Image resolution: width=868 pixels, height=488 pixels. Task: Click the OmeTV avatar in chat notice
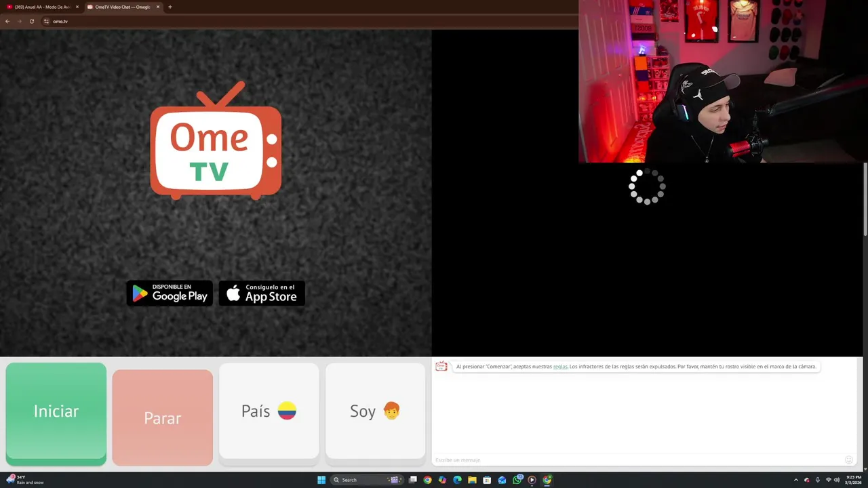pos(441,367)
